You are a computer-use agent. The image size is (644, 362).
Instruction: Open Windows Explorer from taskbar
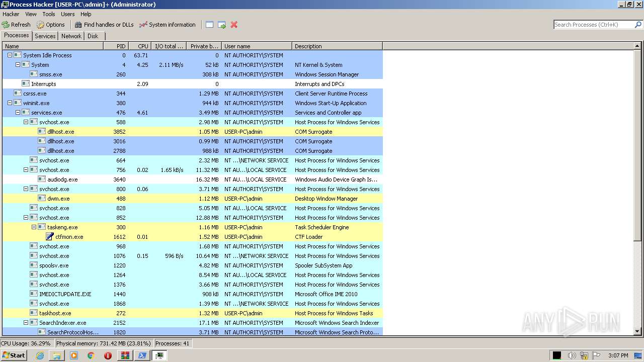tap(57, 355)
